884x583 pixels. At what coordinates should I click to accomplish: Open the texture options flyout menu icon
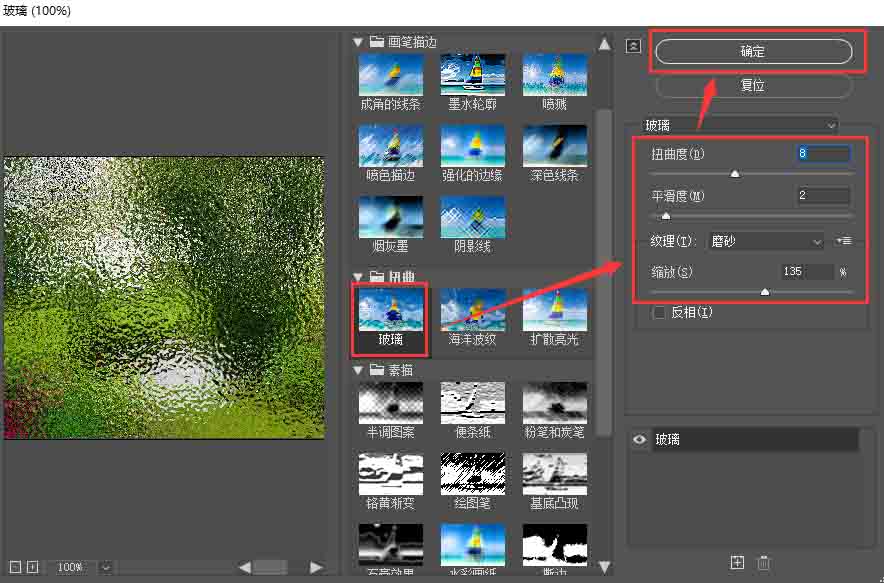pyautogui.click(x=844, y=240)
